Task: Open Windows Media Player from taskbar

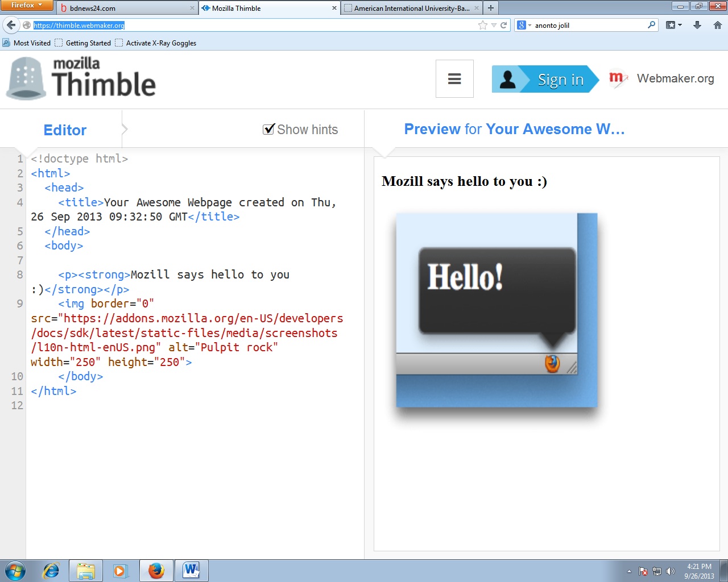Action: coord(121,571)
